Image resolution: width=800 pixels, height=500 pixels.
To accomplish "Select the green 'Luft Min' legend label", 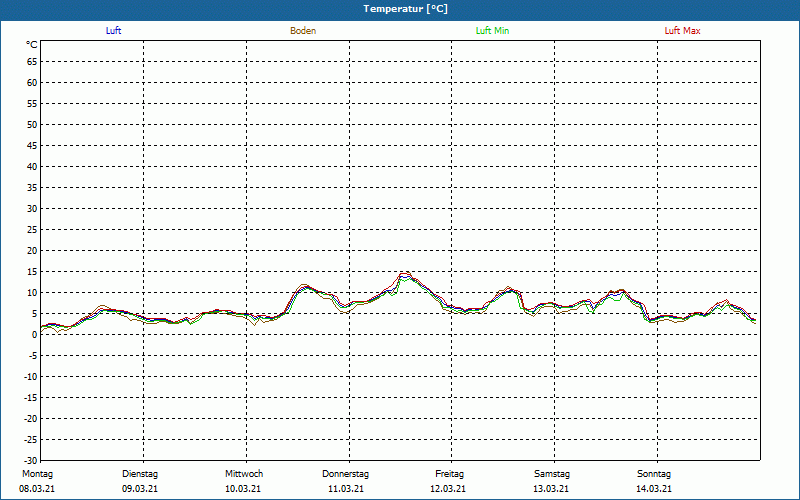I will click(492, 31).
